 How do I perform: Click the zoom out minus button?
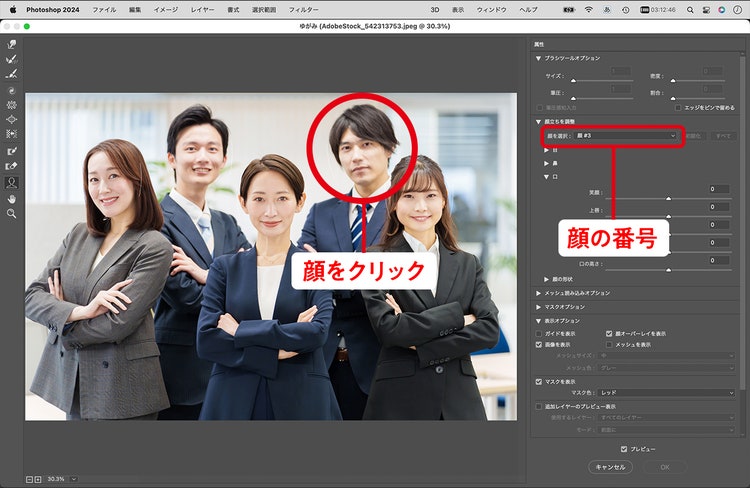click(x=29, y=479)
